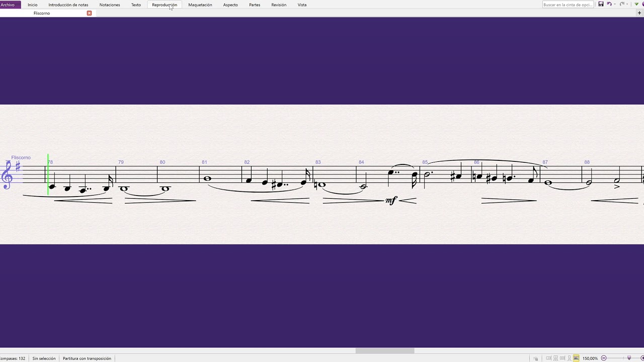Screen dimensions: 644x362
Task: Click the zoom out minus button
Action: pyautogui.click(x=604, y=358)
